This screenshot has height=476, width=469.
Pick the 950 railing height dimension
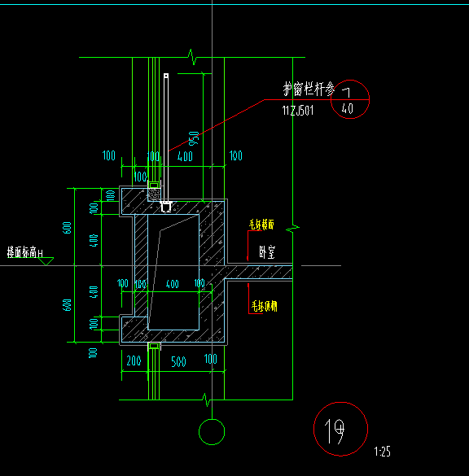[194, 138]
